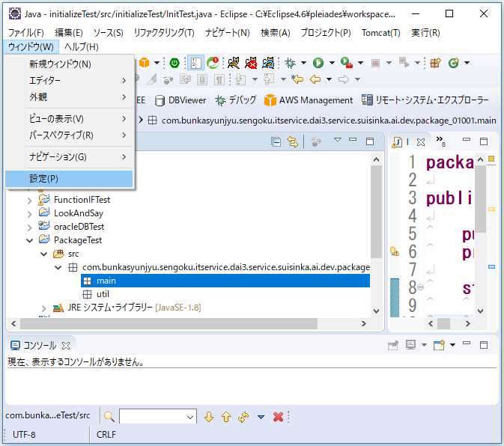Start Tomcat using the cat icon
The image size is (504, 446).
pos(234,63)
